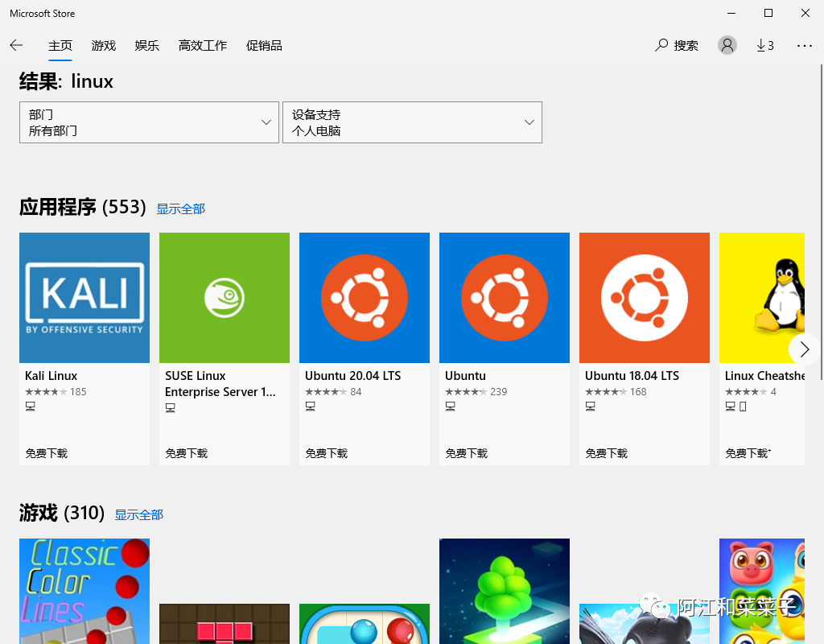The height and width of the screenshot is (644, 824).
Task: Click mobile device icon under Linux Cheatsheet
Action: 743,407
